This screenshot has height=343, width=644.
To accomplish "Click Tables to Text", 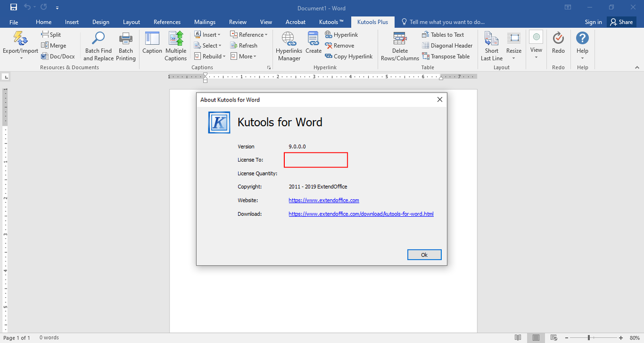I will pos(443,35).
